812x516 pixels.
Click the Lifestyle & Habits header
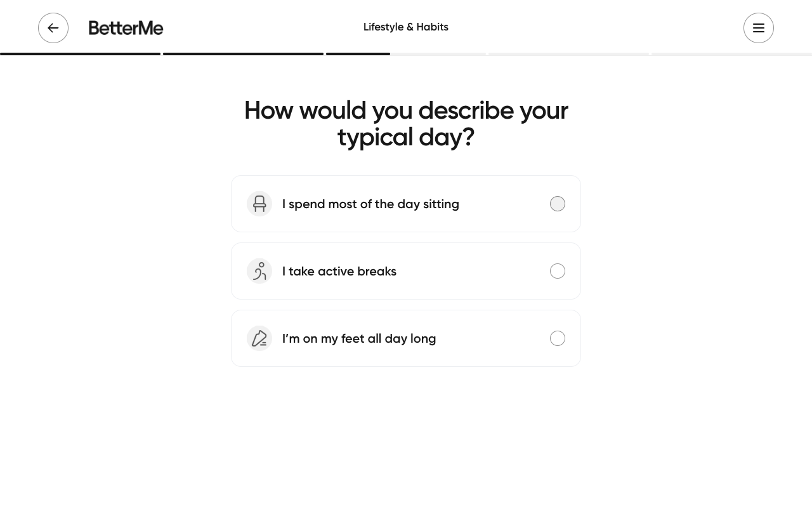[406, 27]
